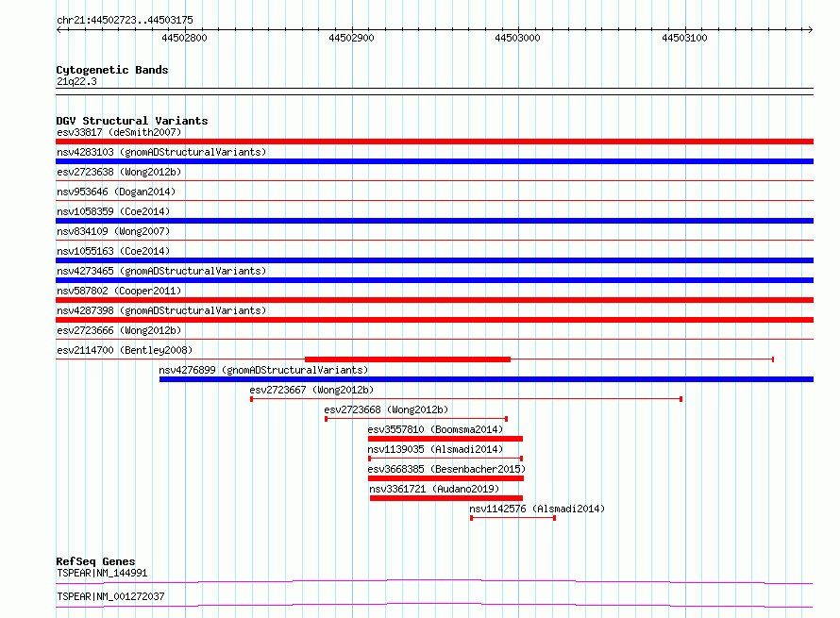Select the 21q22.3 cytogenetic band label
This screenshot has height=618, width=840.
[x=76, y=81]
